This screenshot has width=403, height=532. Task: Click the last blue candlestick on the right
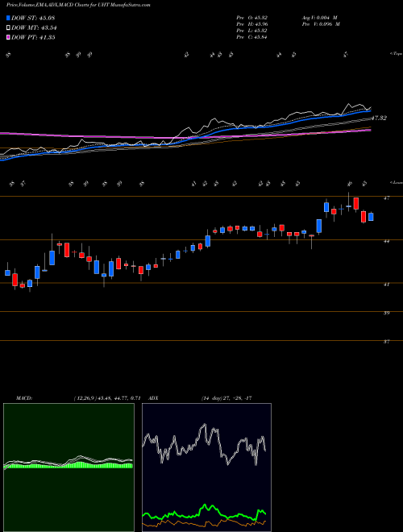click(371, 217)
